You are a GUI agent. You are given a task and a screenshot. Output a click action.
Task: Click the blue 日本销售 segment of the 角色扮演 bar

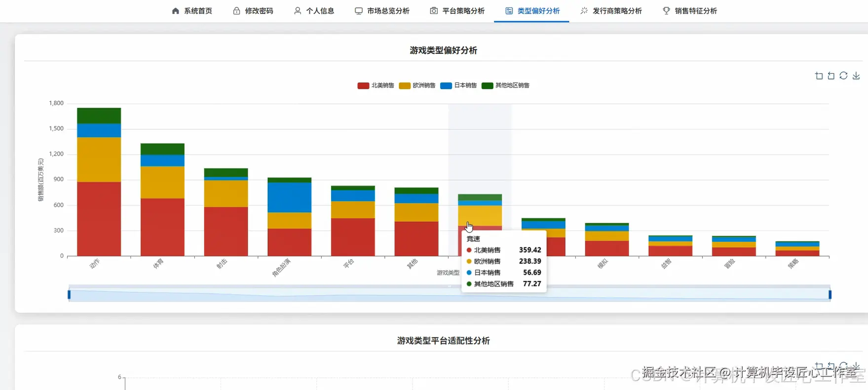point(289,197)
